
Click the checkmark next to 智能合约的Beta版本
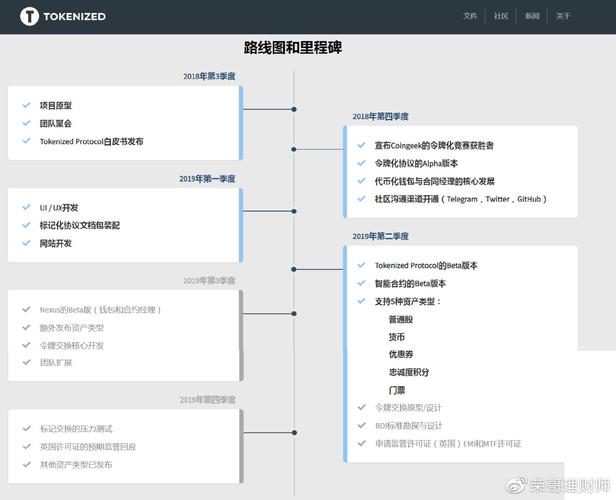tap(362, 283)
